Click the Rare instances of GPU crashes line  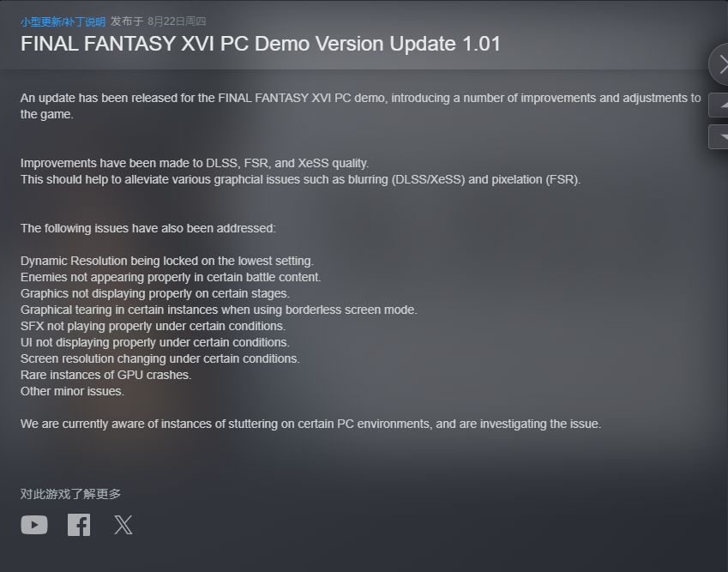[x=105, y=375]
